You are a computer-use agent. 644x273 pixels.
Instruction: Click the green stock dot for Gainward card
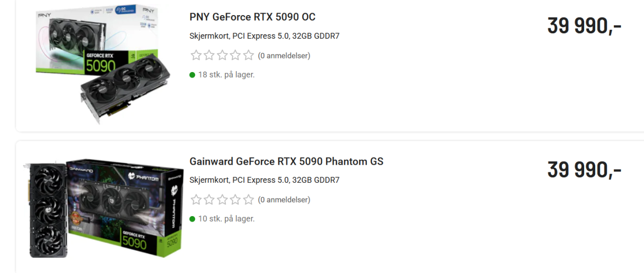192,219
